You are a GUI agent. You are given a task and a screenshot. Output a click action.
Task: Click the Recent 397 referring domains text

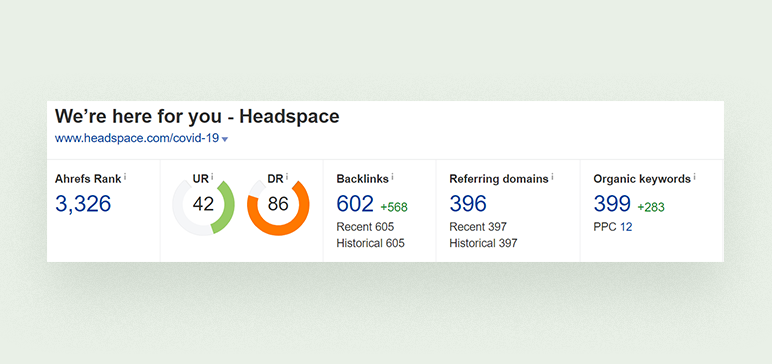click(478, 227)
